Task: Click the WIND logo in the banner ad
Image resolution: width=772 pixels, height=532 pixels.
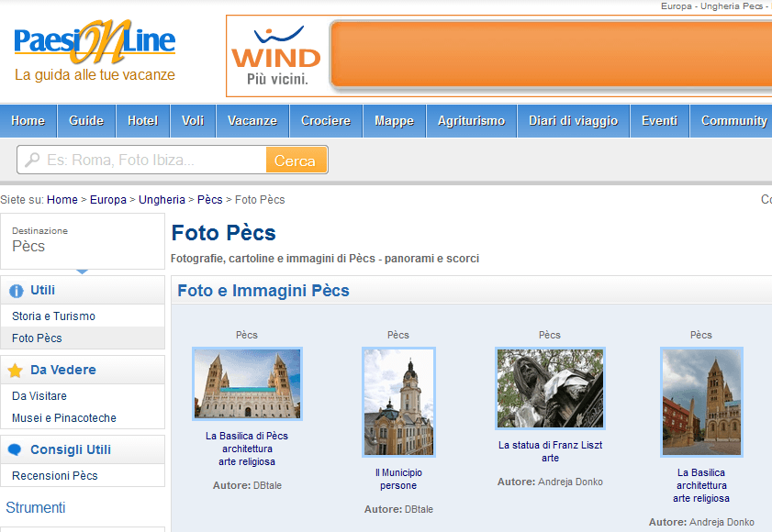Action: click(x=274, y=55)
